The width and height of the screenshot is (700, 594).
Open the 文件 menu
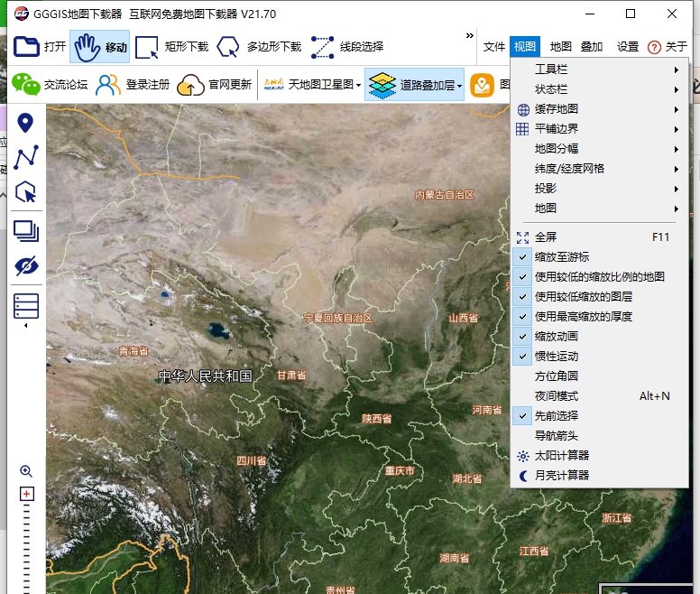click(x=493, y=47)
